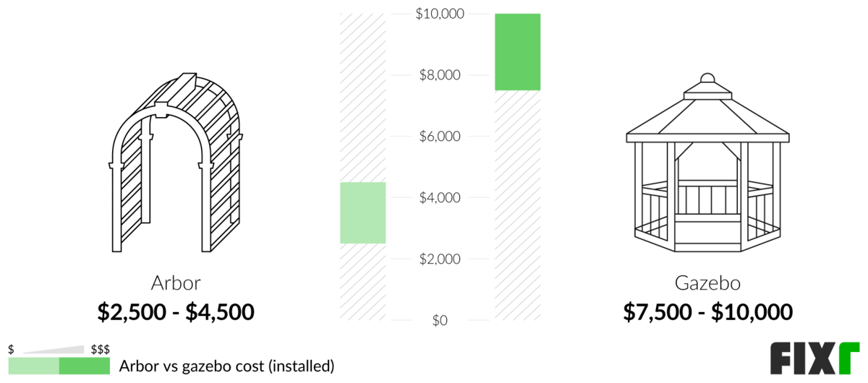Click the 'Arbor vs gazebo cost (installed)' caption

point(226,366)
